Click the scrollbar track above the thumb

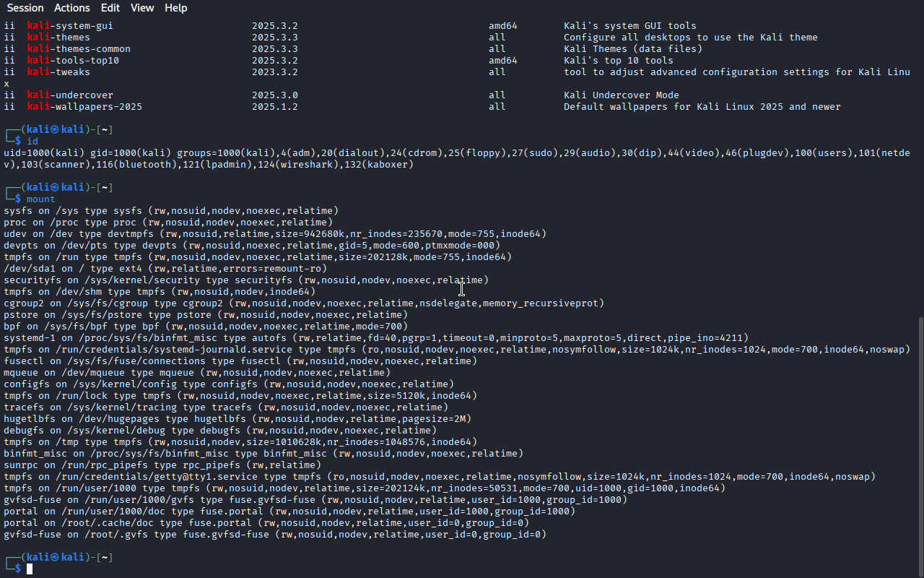[x=920, y=166]
